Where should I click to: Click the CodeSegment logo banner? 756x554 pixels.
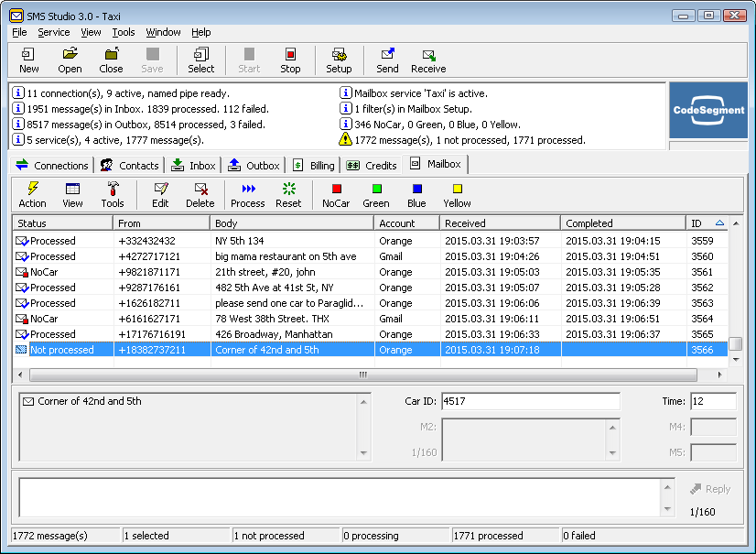coord(709,111)
